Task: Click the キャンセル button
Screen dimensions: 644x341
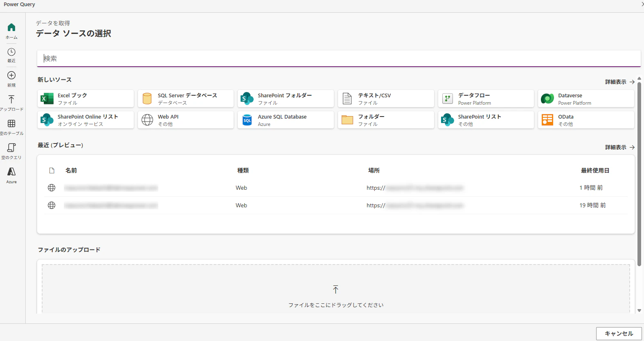Action: tap(619, 334)
